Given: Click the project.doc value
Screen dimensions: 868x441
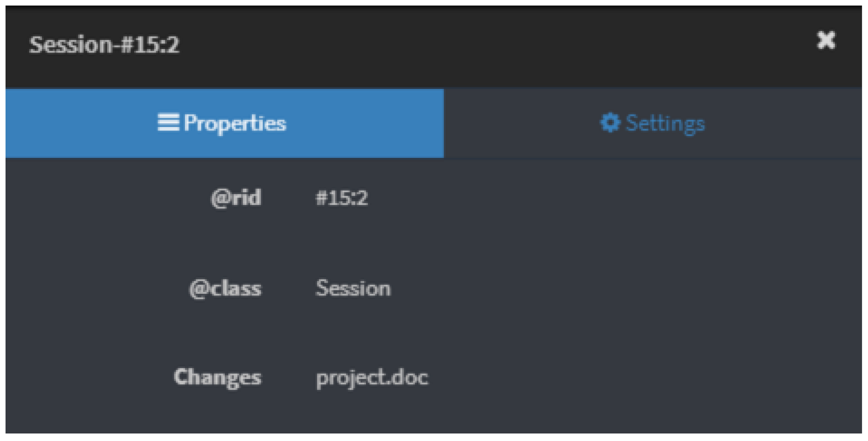Looking at the screenshot, I should [372, 378].
